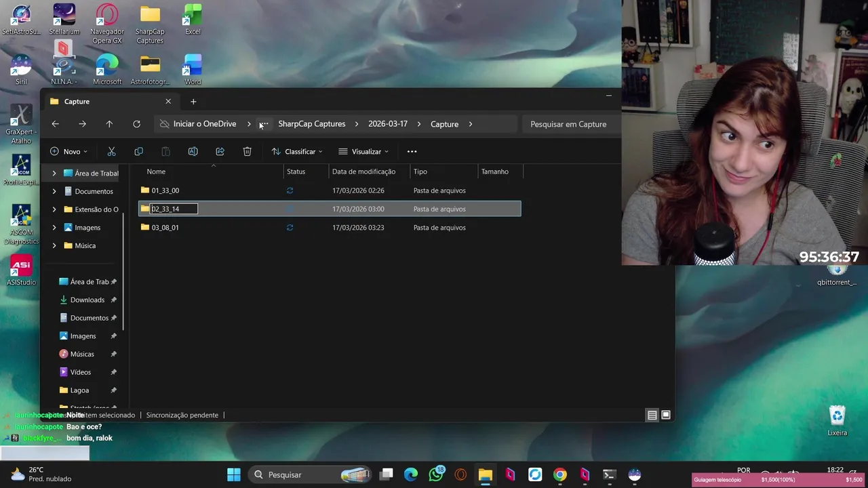Expand the Música tree node
Viewport: 868px width, 488px height.
tap(54, 245)
